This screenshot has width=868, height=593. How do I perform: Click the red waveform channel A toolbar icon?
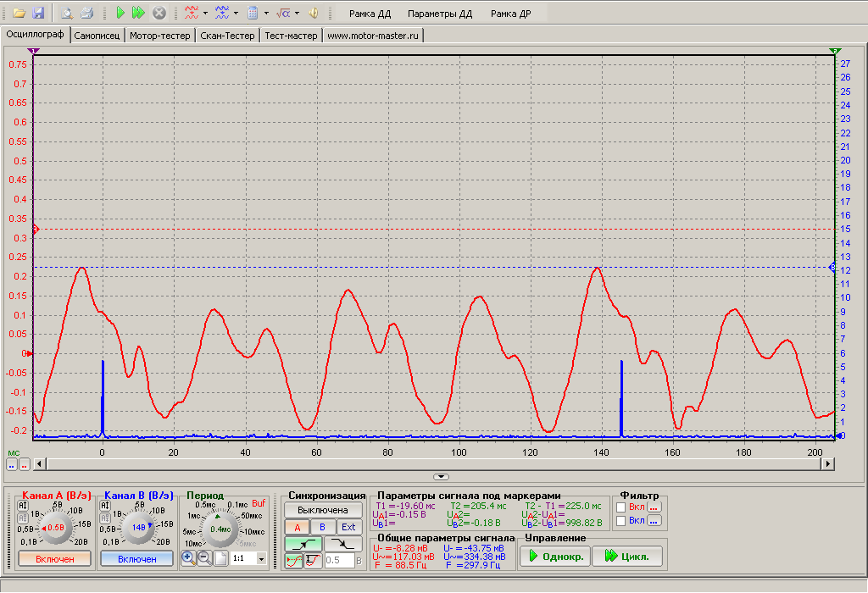tap(192, 13)
